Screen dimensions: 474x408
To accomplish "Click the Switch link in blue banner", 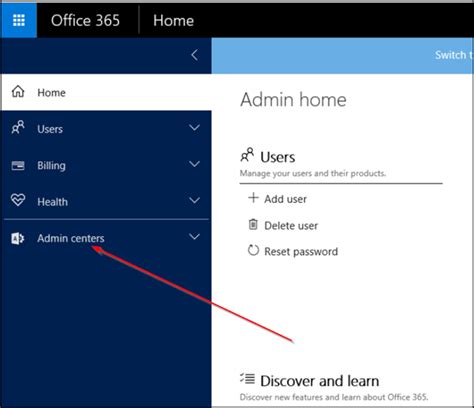I will point(454,55).
